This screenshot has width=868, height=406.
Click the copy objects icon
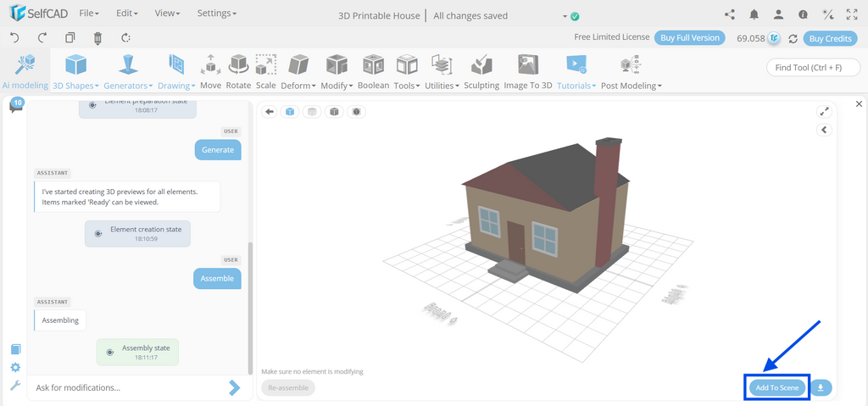(x=70, y=37)
